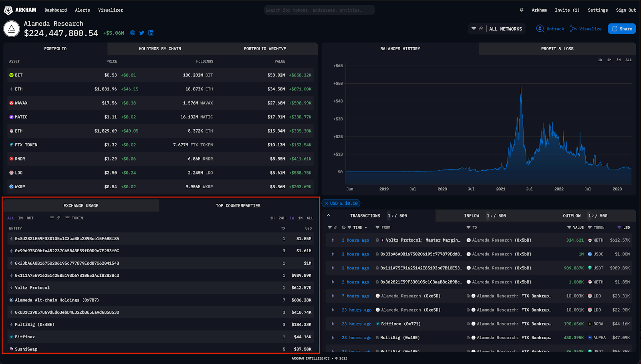Click the search tokens, addresses, entities field
641x364 pixels.
[x=319, y=10]
